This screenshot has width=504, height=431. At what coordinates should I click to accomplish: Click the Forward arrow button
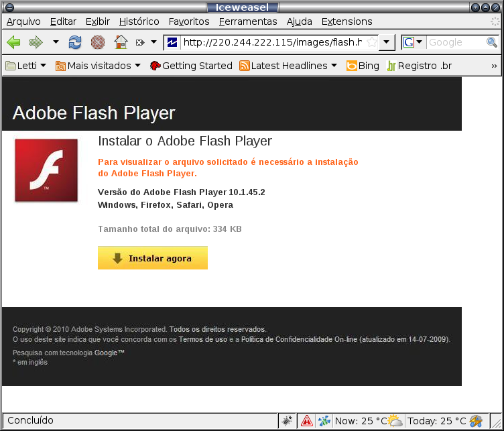point(36,42)
